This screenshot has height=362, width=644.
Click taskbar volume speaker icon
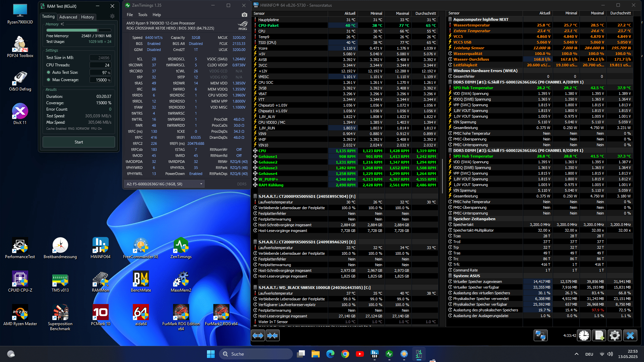610,354
